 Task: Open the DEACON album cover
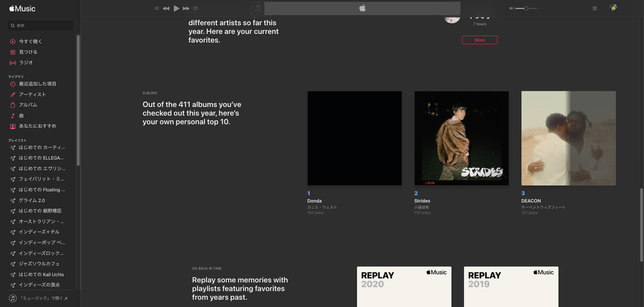pos(569,138)
